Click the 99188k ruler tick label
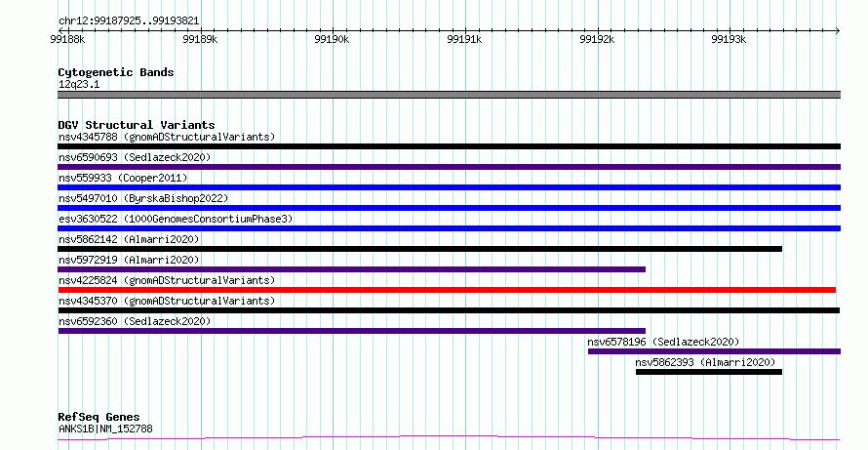The image size is (868, 450). click(x=67, y=39)
